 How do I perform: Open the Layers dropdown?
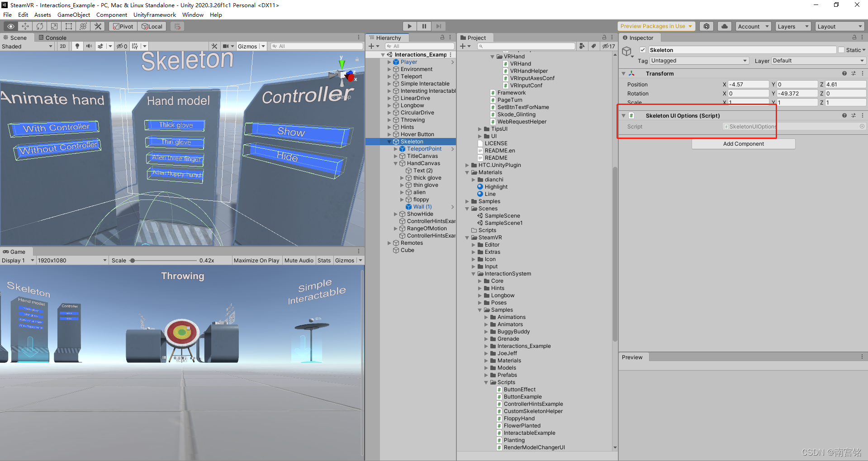tap(793, 26)
